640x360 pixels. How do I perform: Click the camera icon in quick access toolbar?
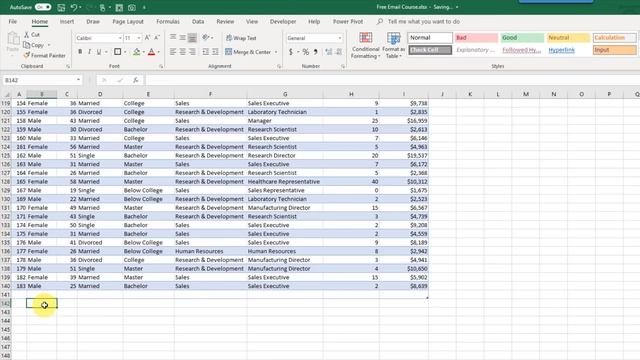[132, 7]
